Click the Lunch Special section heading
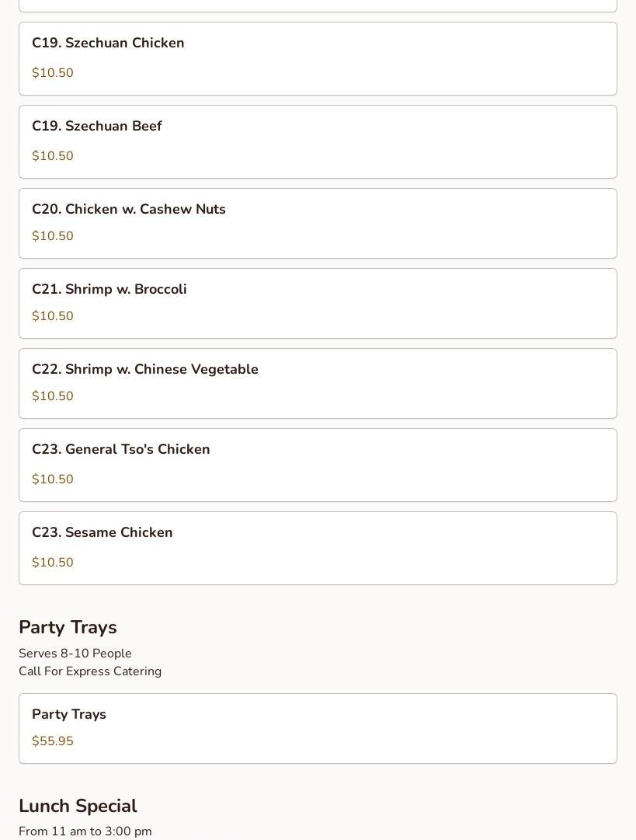Viewport: 636px width, 840px height. [x=78, y=807]
